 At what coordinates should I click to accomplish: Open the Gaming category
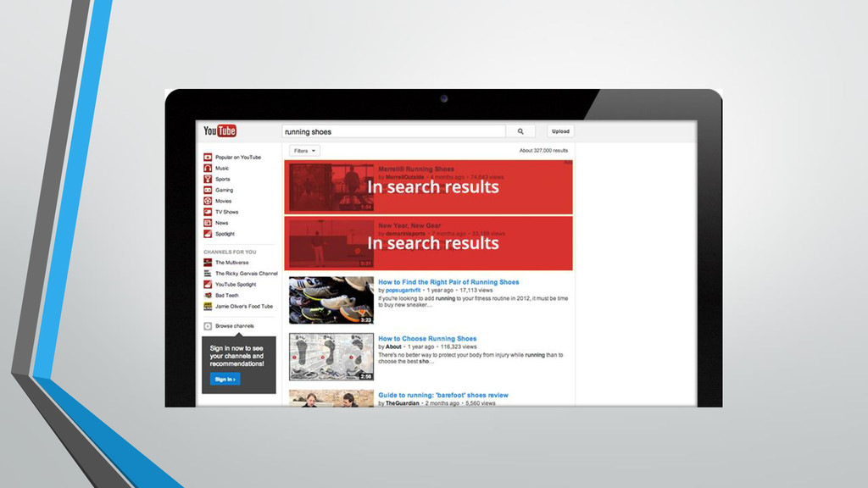click(224, 190)
